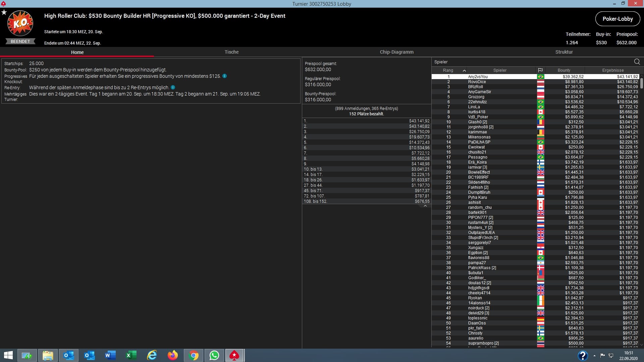Click the flag column header icon
The image size is (644, 362).
tap(540, 70)
